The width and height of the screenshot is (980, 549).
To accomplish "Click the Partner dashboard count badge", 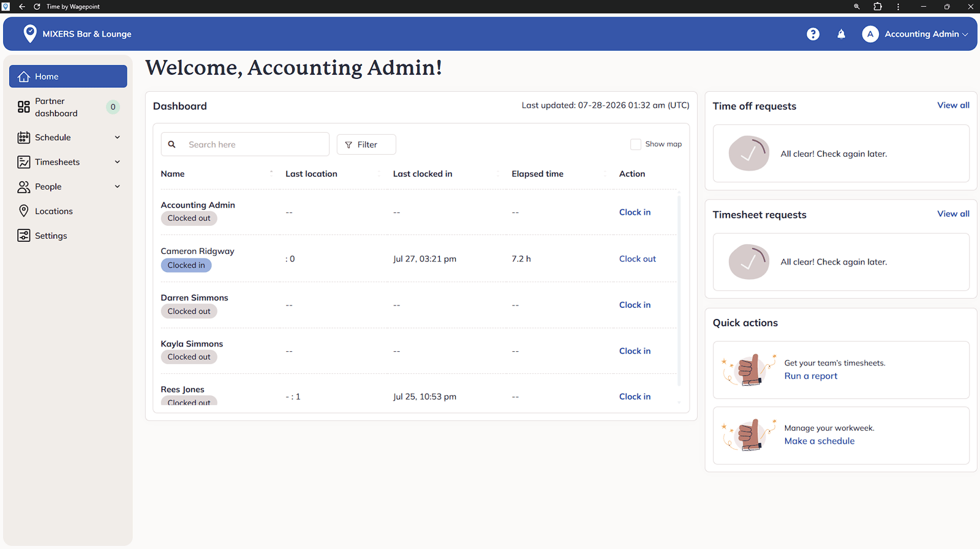I will [113, 107].
